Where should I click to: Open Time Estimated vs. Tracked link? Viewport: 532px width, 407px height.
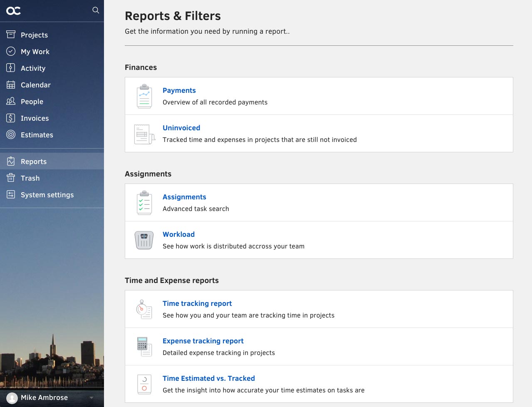pos(209,378)
